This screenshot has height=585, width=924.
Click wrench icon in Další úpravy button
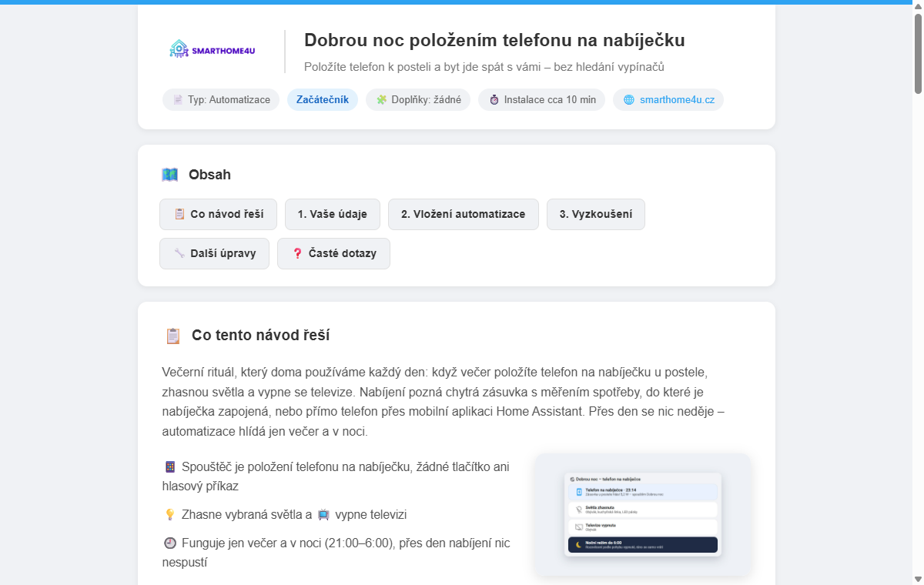tap(179, 253)
